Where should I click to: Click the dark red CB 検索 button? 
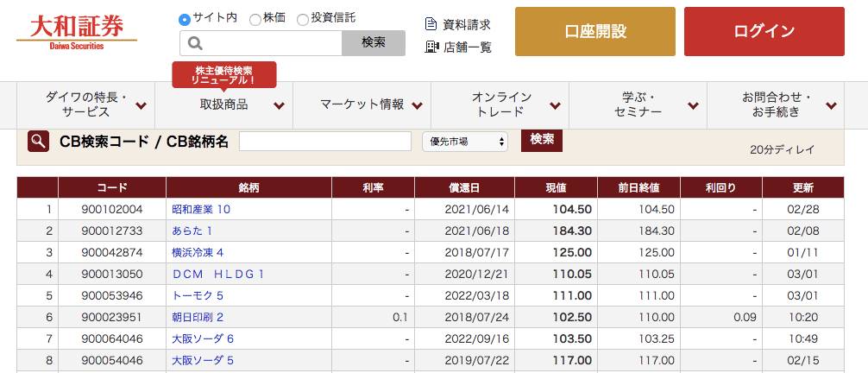[541, 140]
